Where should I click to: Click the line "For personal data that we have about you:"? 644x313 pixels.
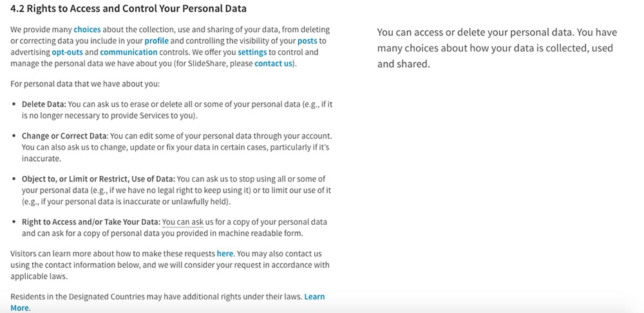[85, 84]
